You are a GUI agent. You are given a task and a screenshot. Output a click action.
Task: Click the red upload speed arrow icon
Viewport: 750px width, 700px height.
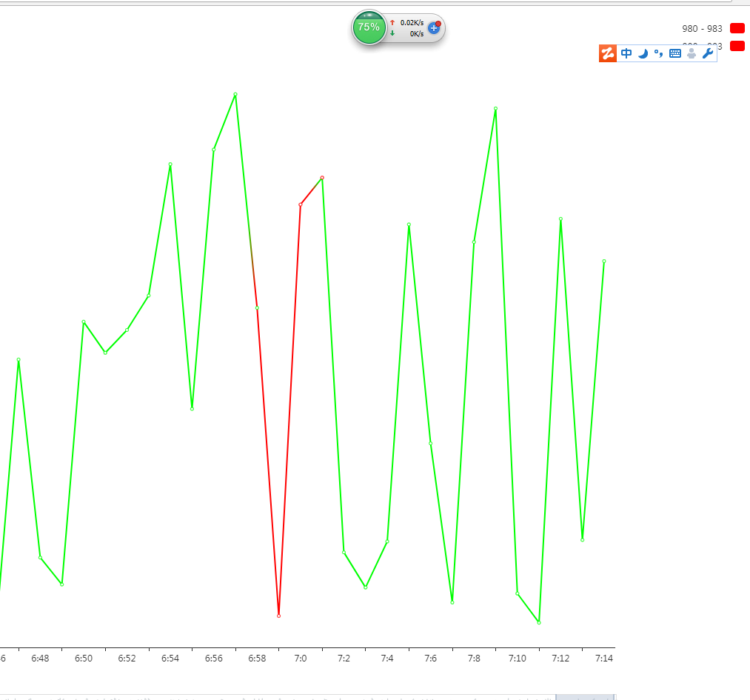tap(392, 23)
